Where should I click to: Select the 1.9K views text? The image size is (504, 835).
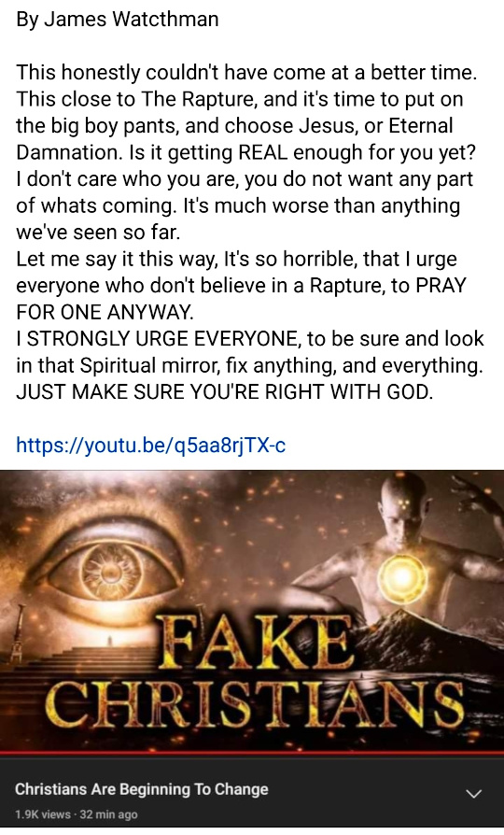(43, 814)
